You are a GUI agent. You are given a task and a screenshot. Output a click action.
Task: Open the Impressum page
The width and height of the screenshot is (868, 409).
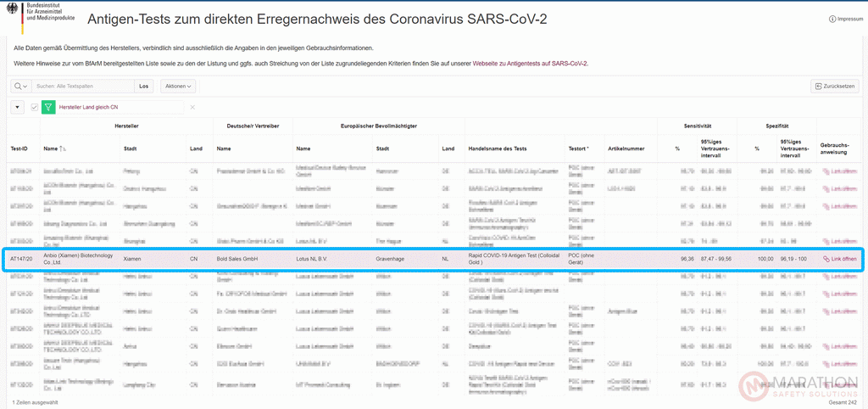pos(847,19)
